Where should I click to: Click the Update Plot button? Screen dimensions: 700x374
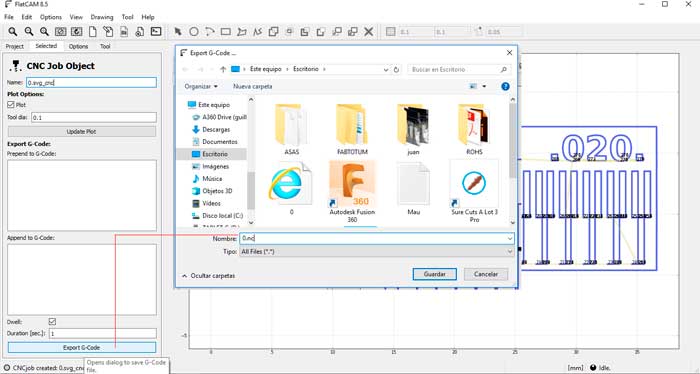82,132
